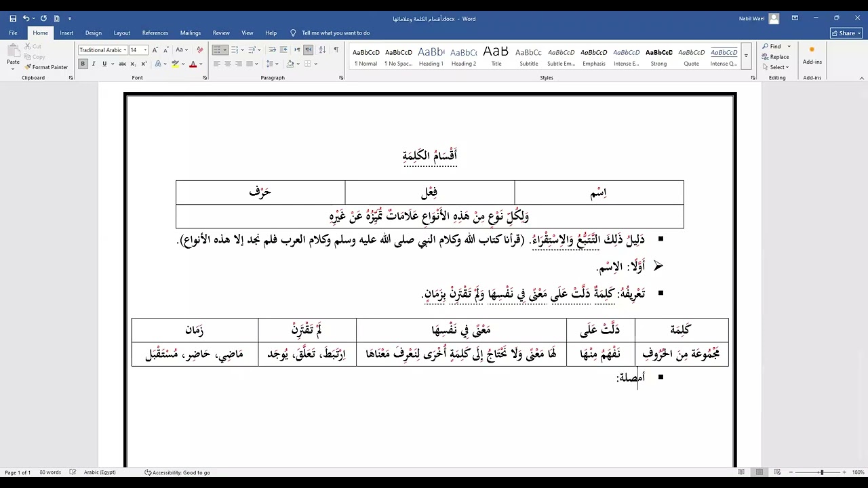Apply red font color
The image size is (868, 488).
click(x=193, y=64)
